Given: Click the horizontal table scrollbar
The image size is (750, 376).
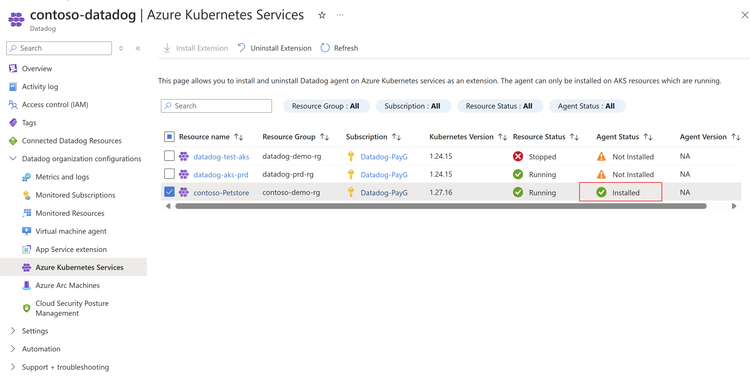Looking at the screenshot, I should pos(441,206).
